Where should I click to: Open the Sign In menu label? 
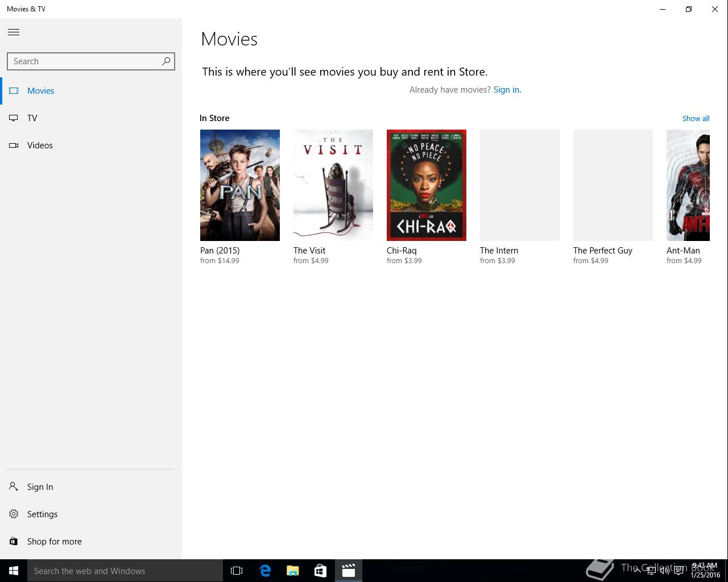[40, 487]
